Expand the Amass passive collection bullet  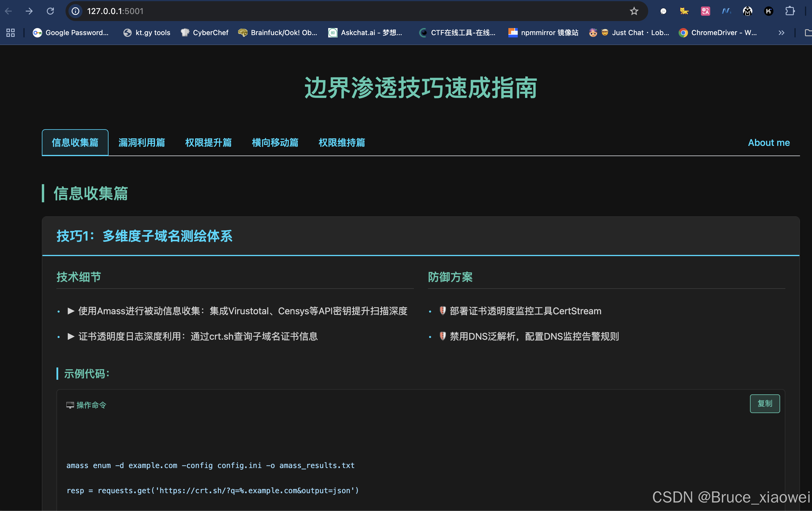[x=71, y=311]
